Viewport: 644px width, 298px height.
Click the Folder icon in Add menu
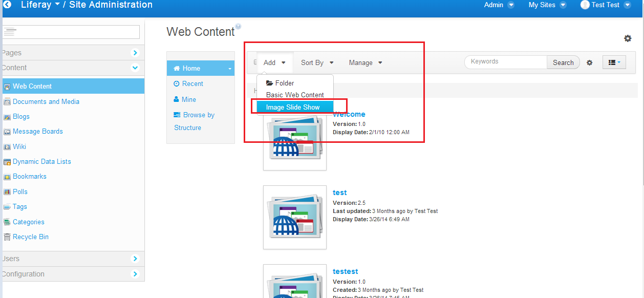269,83
